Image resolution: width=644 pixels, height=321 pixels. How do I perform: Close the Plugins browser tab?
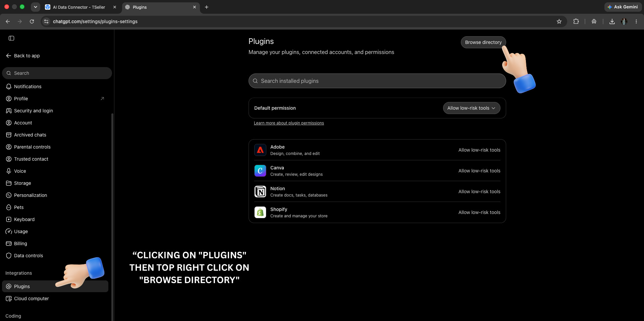pyautogui.click(x=195, y=7)
